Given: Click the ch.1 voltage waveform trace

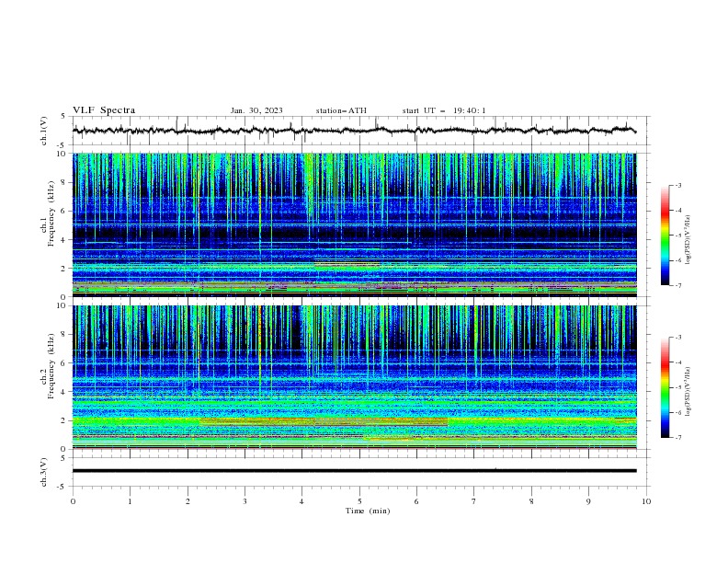Looking at the screenshot, I should point(354,131).
